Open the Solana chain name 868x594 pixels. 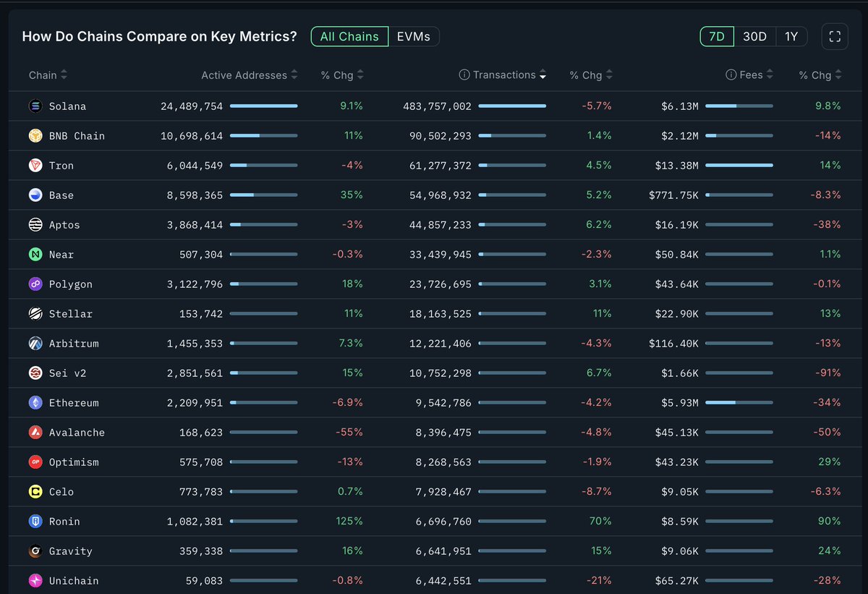(x=67, y=106)
